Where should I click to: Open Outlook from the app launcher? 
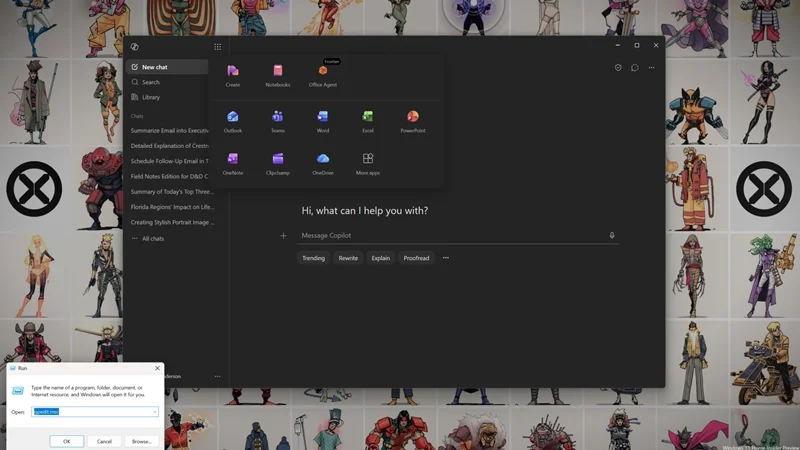(233, 121)
